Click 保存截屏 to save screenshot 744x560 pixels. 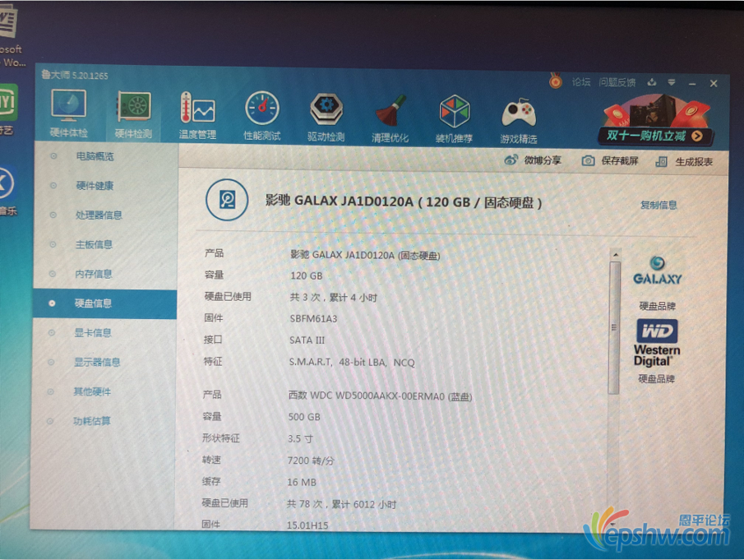tap(610, 161)
